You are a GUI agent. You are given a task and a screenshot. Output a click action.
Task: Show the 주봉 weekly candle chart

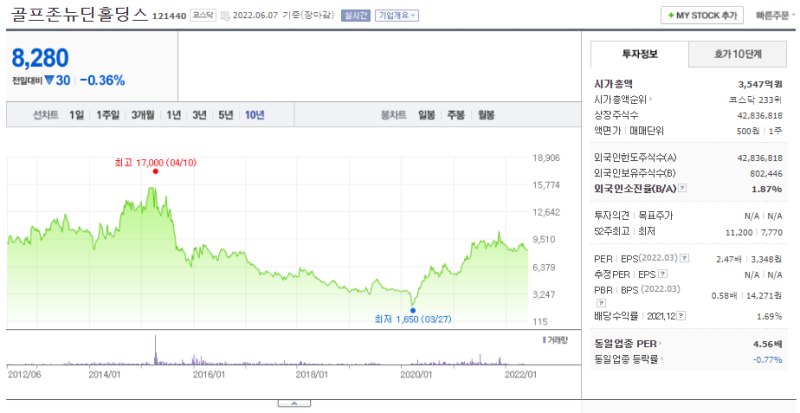tap(456, 115)
